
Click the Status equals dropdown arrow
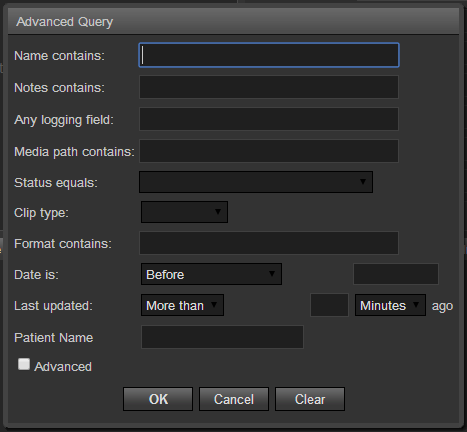(363, 182)
